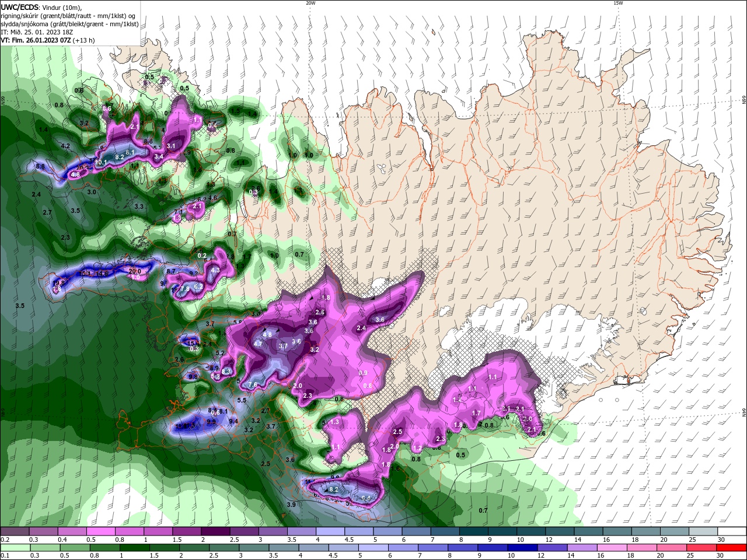
Task: Click the white '0.9' snowfall value
Action: click(x=363, y=373)
